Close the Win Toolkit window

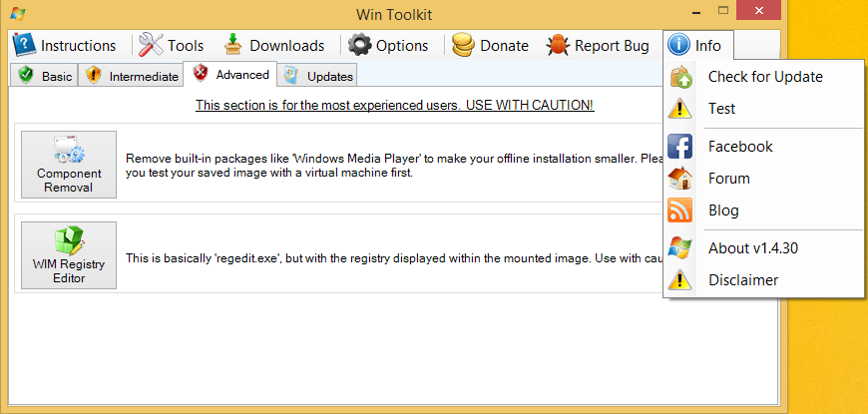tap(759, 10)
